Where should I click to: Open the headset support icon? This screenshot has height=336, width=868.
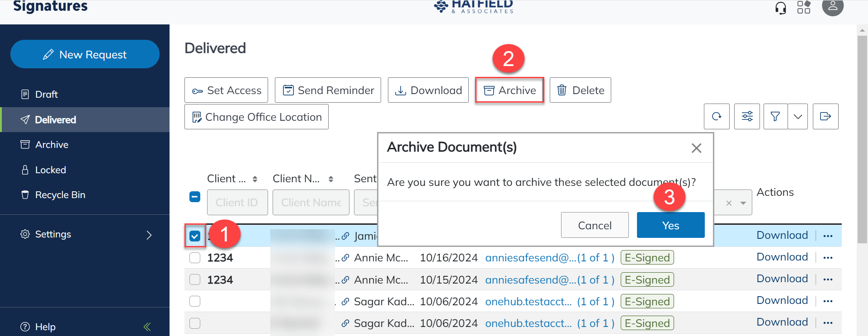[780, 8]
